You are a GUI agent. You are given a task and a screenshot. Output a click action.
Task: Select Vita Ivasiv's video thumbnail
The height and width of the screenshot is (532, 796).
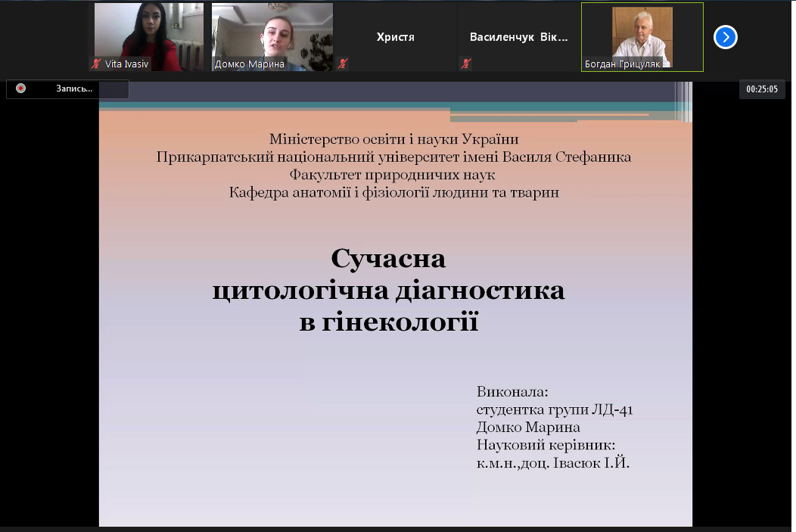coord(149,32)
